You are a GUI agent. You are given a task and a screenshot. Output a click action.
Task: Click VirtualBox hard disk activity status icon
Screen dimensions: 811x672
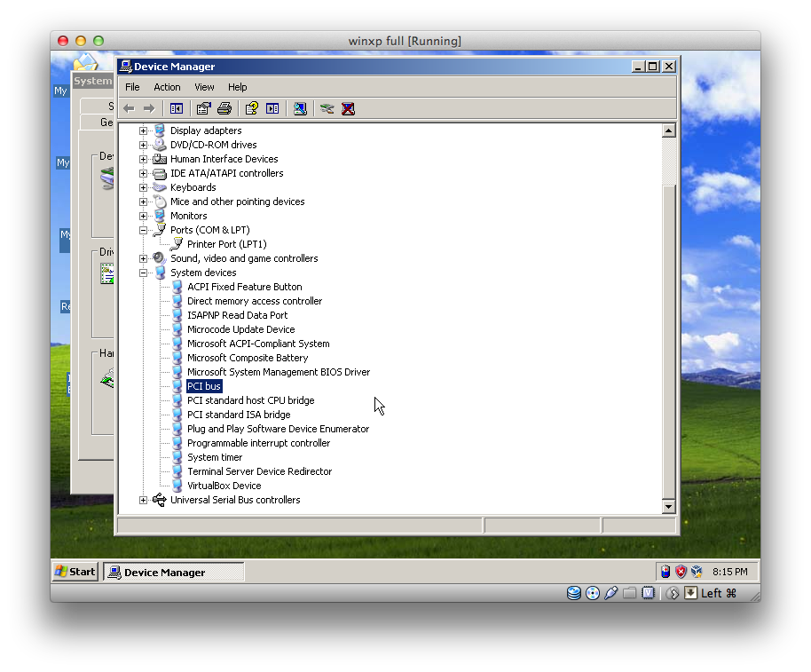click(573, 593)
